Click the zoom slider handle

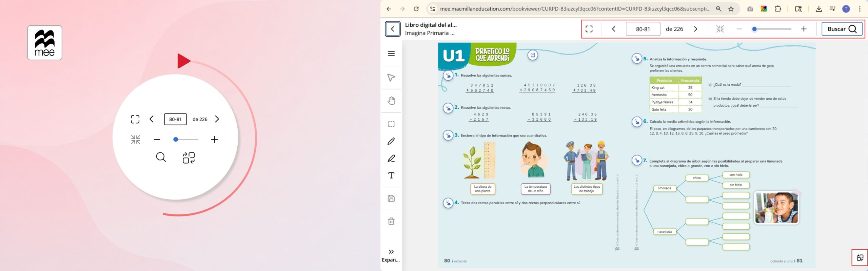pos(754,29)
